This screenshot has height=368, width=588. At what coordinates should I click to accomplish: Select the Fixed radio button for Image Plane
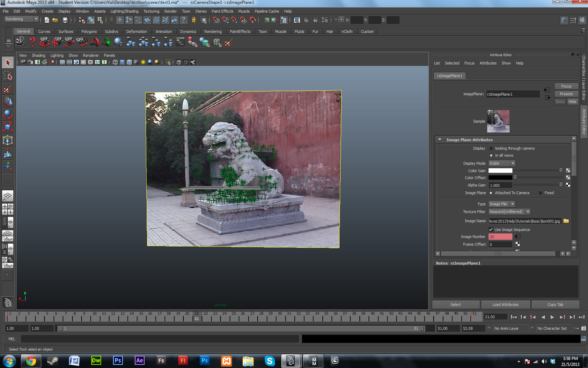coord(540,192)
